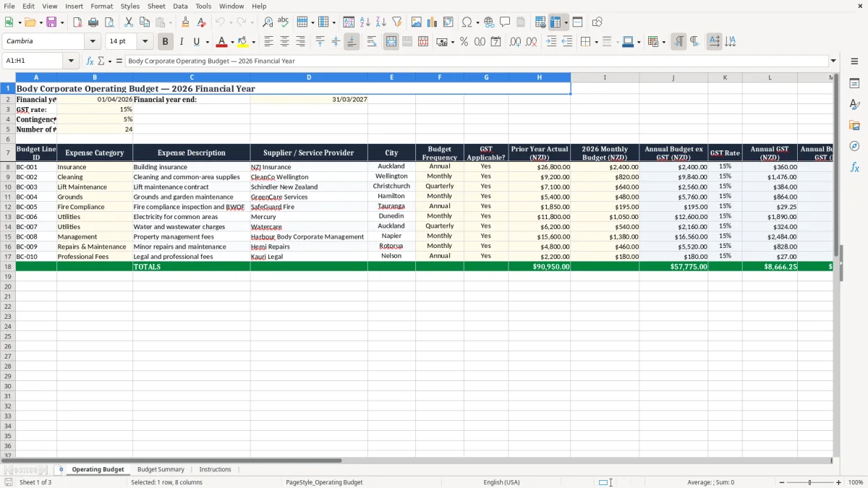Toggle Align Bottom

click(x=352, y=42)
